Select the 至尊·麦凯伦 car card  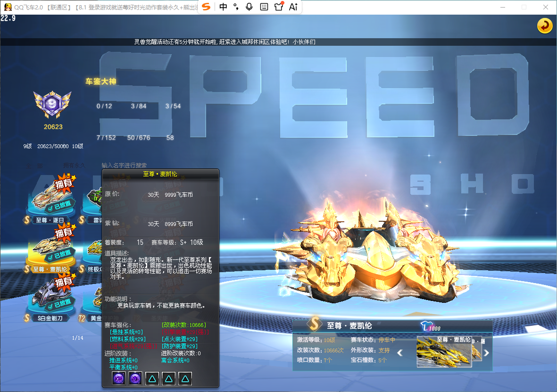pos(50,249)
